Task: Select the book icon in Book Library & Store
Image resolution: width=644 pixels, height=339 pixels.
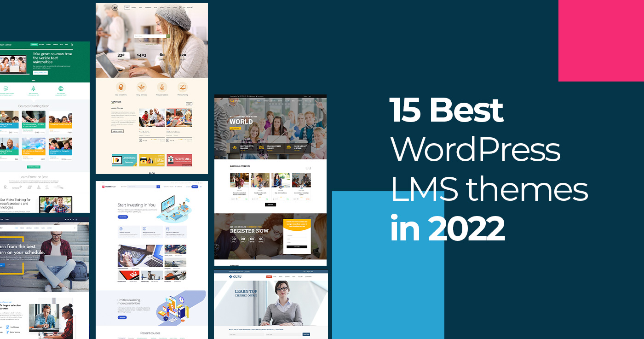Action: [x=288, y=147]
